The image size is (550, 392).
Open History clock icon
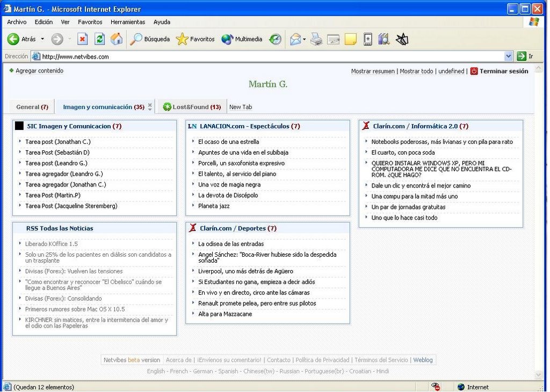click(276, 39)
